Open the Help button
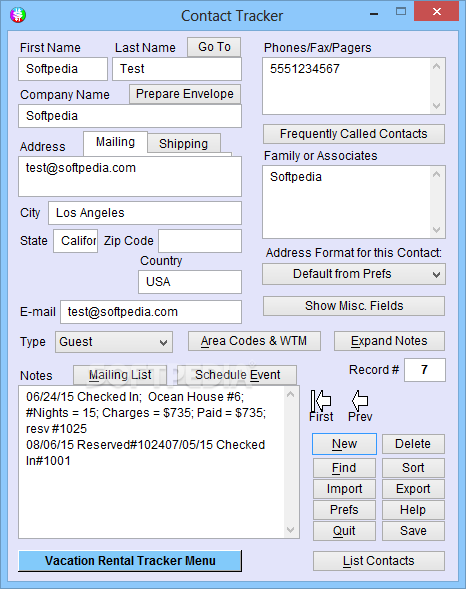The image size is (466, 589). point(413,510)
